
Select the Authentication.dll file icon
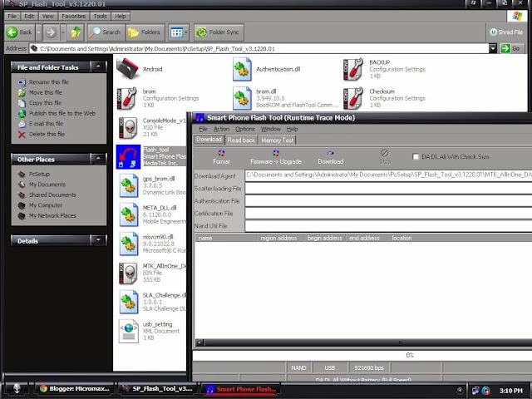[242, 69]
